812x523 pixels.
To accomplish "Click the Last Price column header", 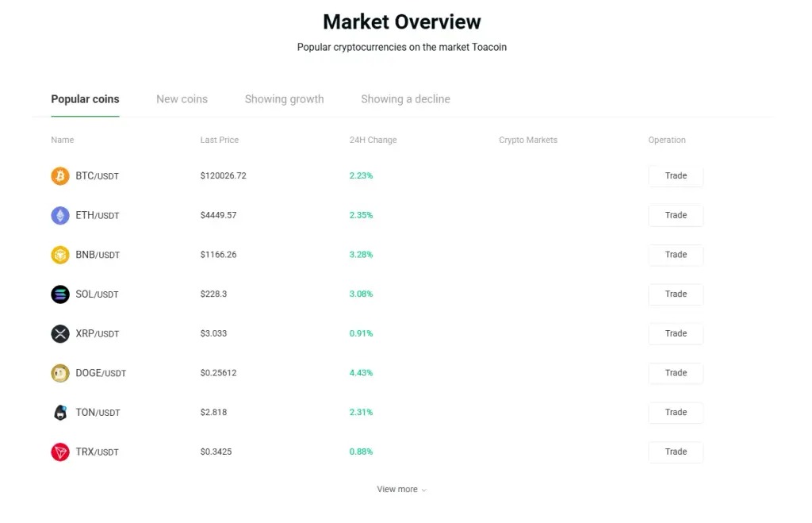I will [220, 140].
